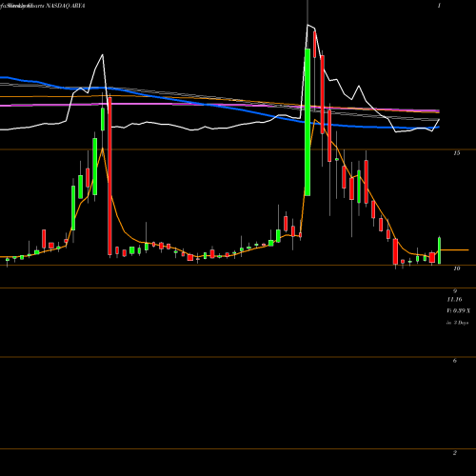Click the 'in 3 Days' label
This screenshot has width=476, height=476.
click(458, 323)
